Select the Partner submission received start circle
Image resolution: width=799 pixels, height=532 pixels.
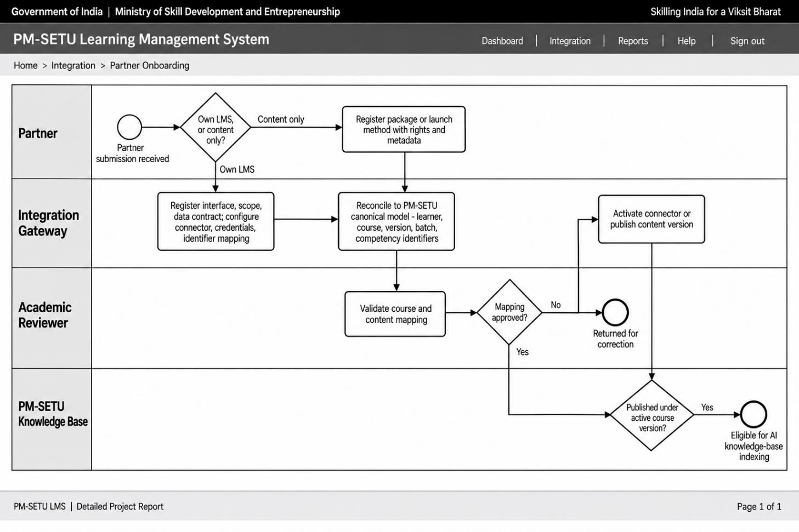(x=129, y=127)
